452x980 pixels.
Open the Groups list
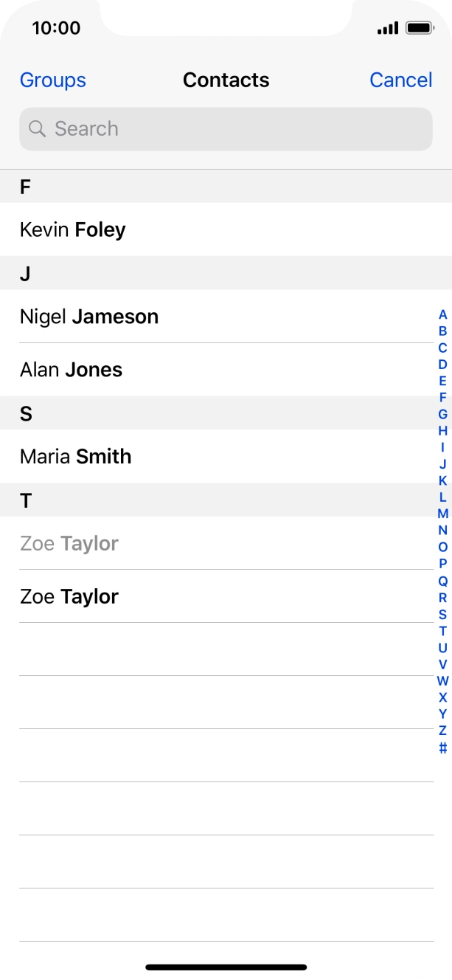pyautogui.click(x=53, y=80)
